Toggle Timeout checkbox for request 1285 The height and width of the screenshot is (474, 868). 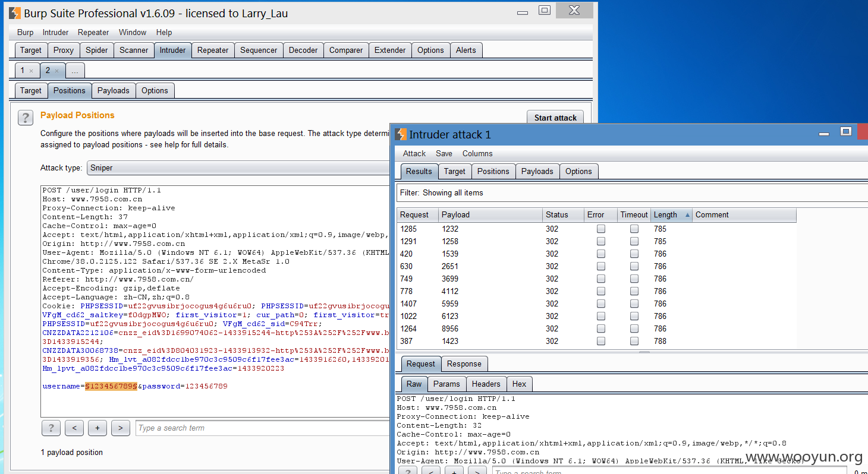[x=634, y=229]
